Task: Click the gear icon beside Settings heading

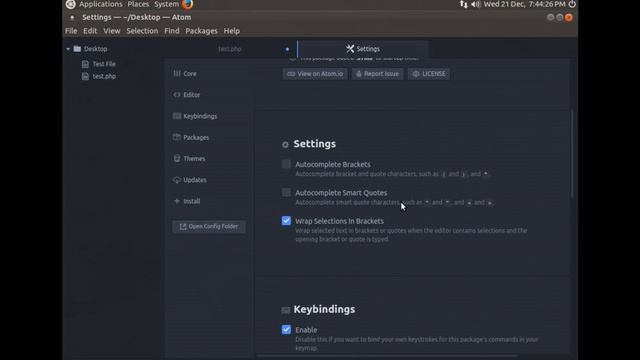Action: coord(285,144)
